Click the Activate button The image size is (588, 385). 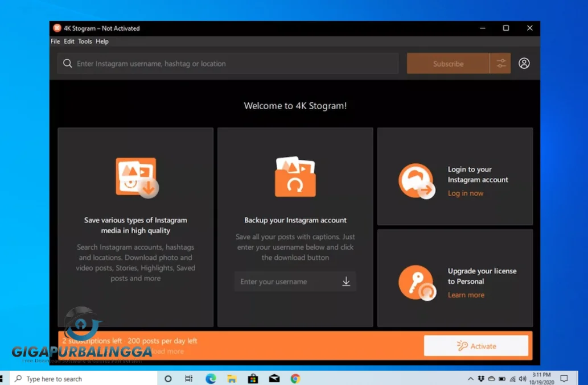(x=476, y=346)
